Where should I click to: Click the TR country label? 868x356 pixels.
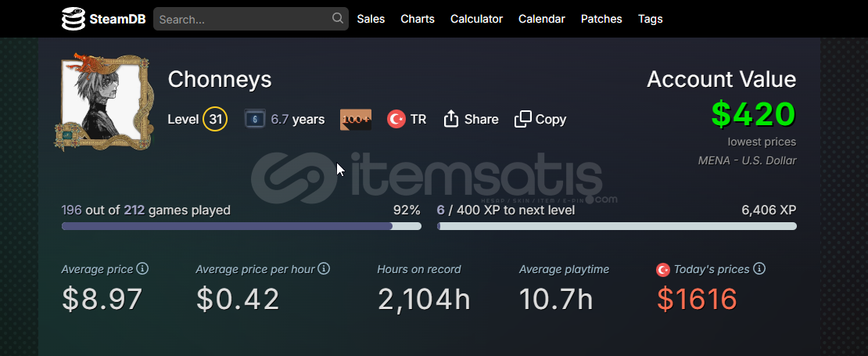coord(418,119)
